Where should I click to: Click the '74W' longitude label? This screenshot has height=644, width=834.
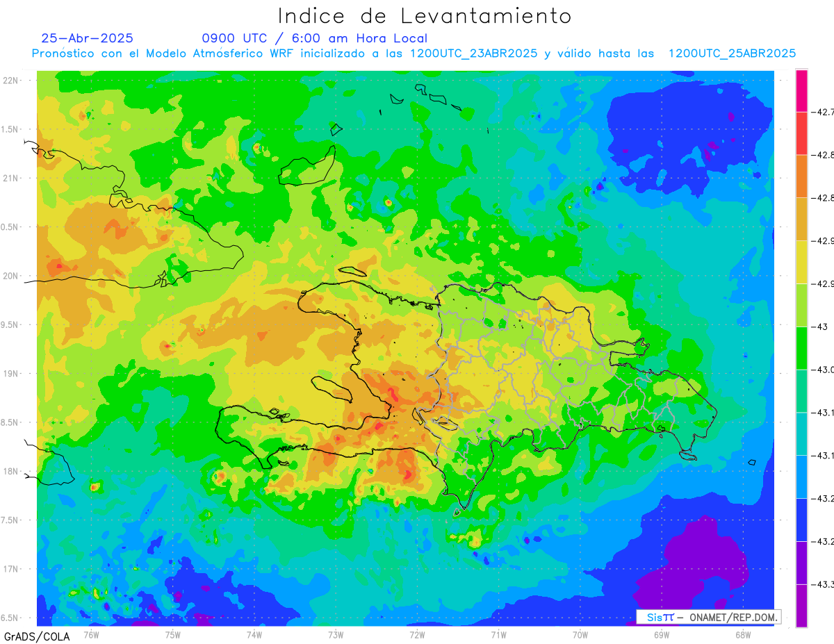(x=254, y=634)
